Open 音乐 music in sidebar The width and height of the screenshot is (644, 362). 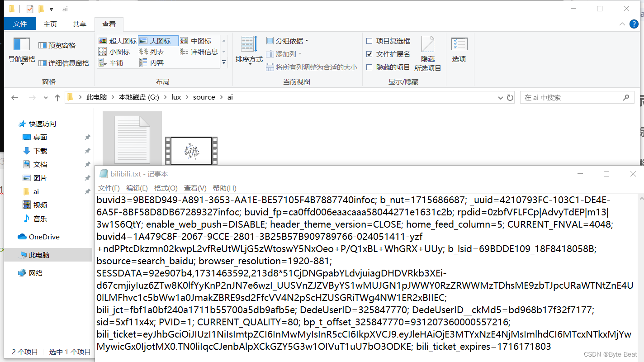pyautogui.click(x=40, y=219)
